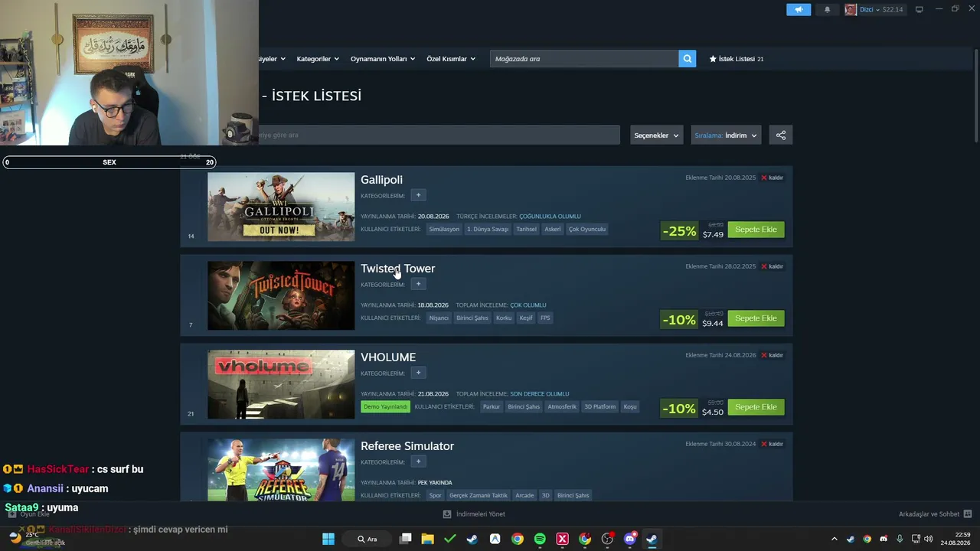Click the Twisted Tower game title

[397, 269]
